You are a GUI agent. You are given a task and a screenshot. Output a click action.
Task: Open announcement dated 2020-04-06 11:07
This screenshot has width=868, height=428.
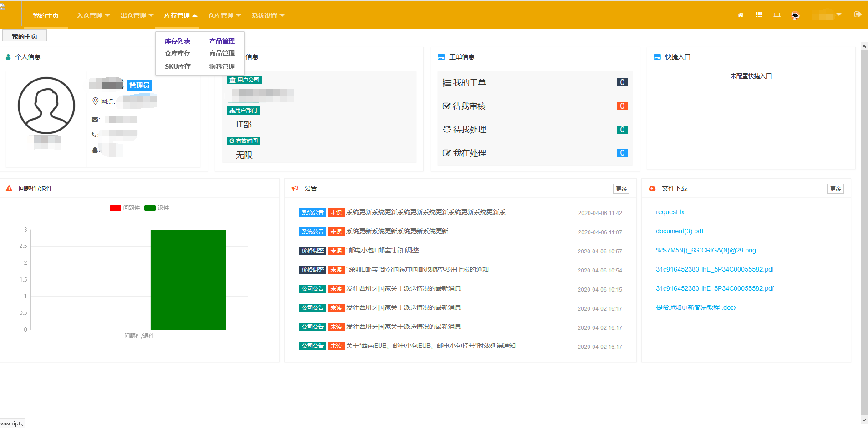pyautogui.click(x=397, y=231)
